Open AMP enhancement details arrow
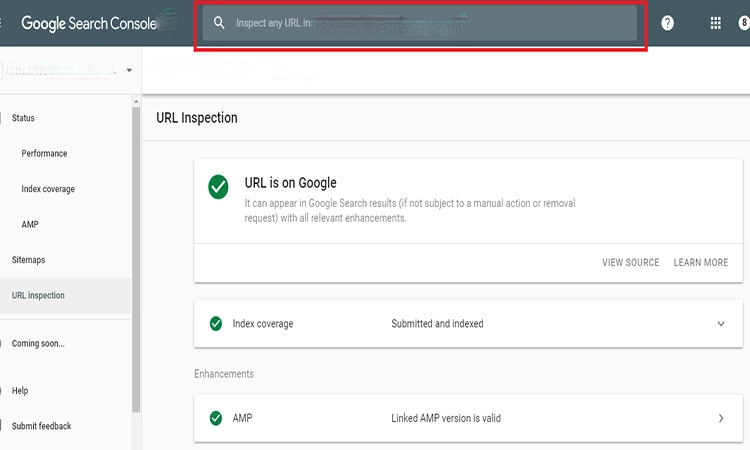The image size is (750, 450). (x=721, y=418)
